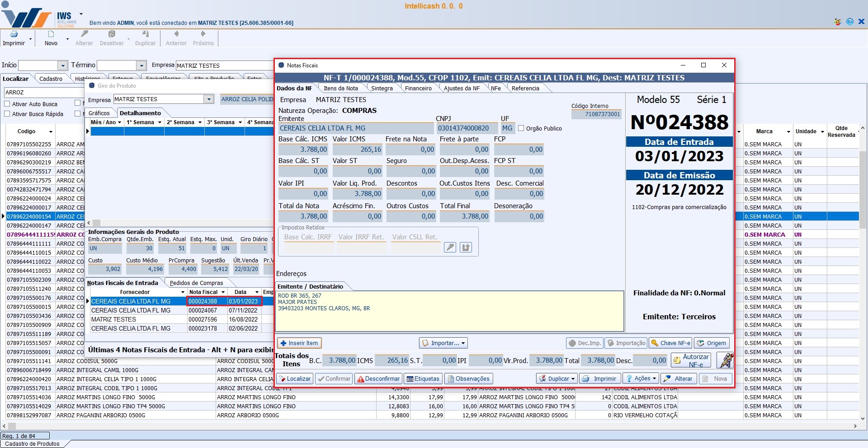Open Importar... dropdown button
This screenshot has width=868, height=448.
coord(443,343)
